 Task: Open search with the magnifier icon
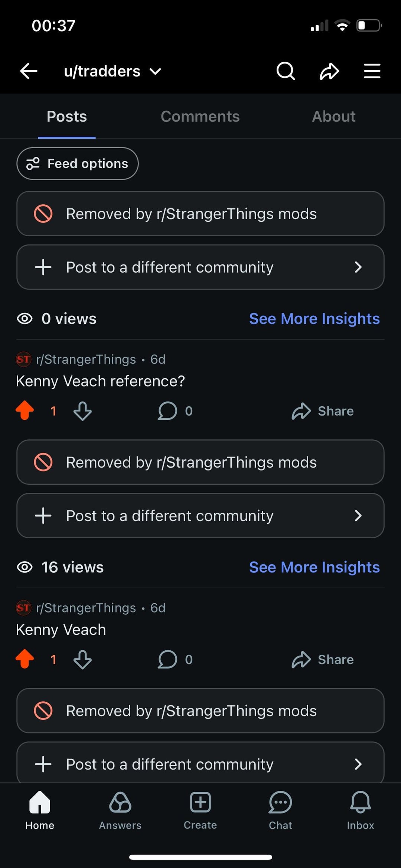(286, 71)
